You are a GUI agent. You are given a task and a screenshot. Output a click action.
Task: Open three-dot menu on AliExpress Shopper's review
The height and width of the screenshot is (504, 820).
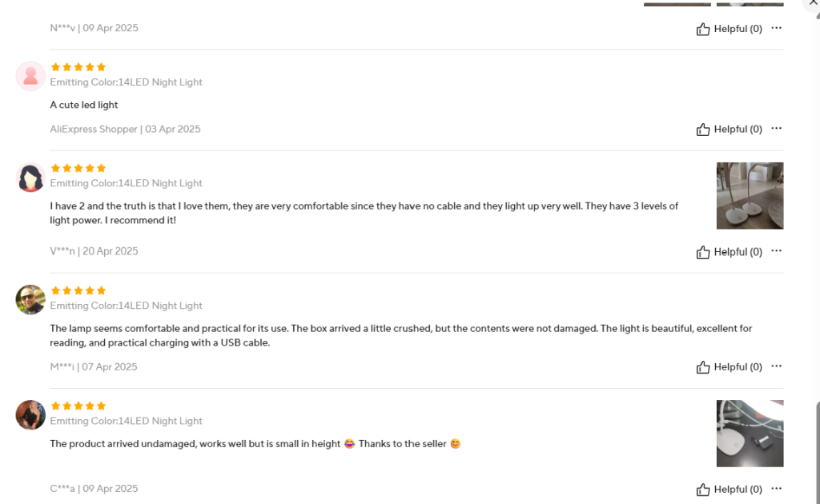coord(776,129)
